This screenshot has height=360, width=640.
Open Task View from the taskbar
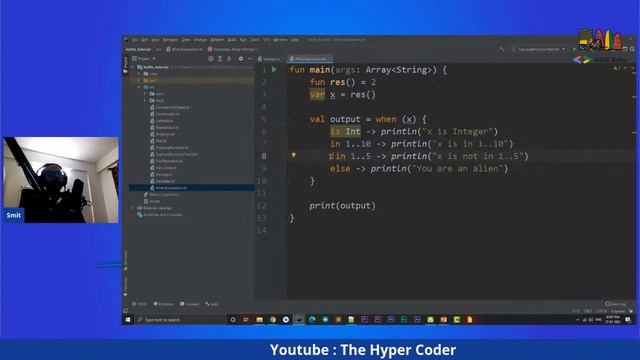tap(246, 320)
